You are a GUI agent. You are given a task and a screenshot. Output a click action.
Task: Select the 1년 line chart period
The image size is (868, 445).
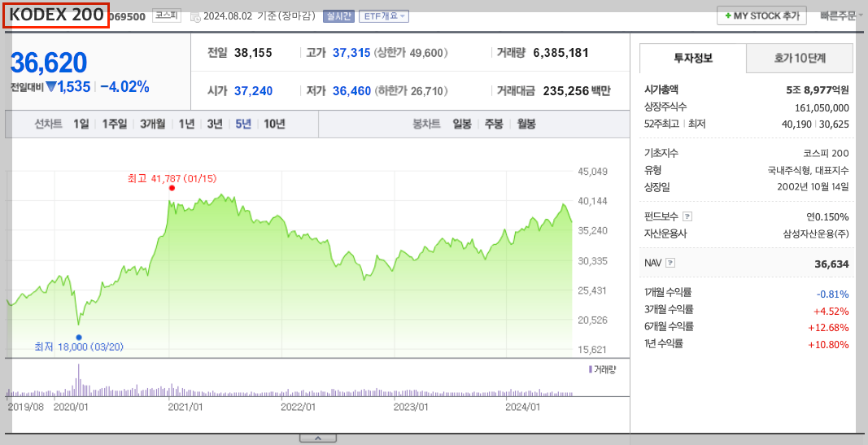coord(186,124)
